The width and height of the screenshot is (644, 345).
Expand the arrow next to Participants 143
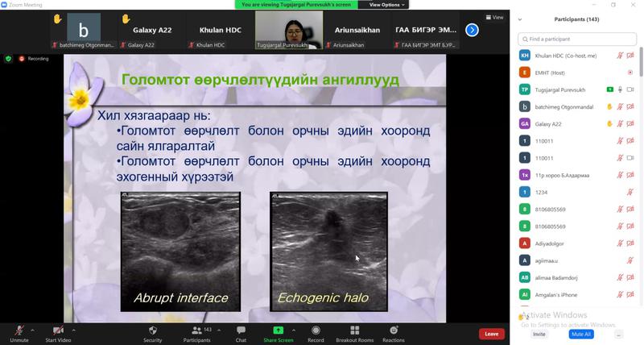coord(219,330)
